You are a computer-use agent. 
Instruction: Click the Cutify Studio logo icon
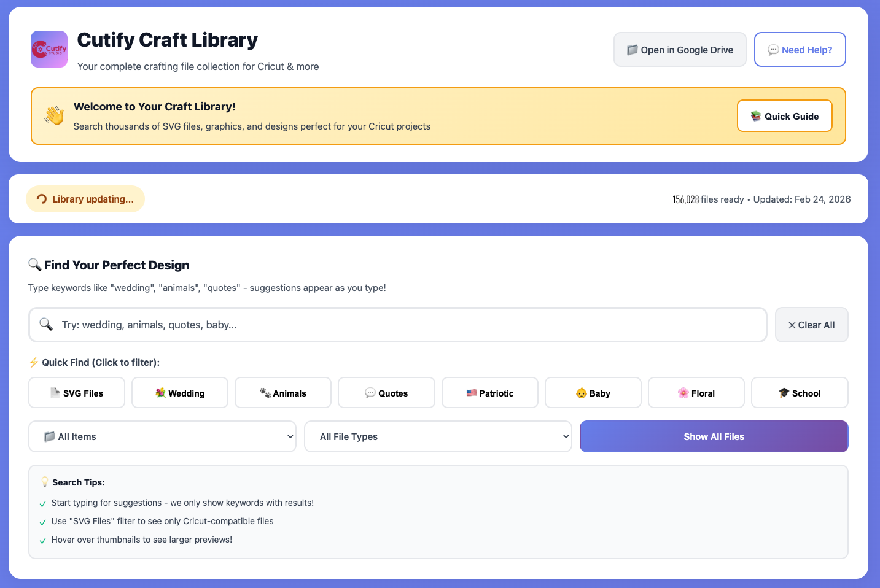point(49,49)
